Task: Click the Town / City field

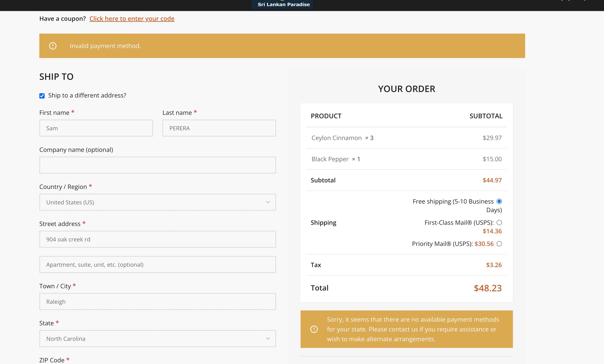Action: 157,302
